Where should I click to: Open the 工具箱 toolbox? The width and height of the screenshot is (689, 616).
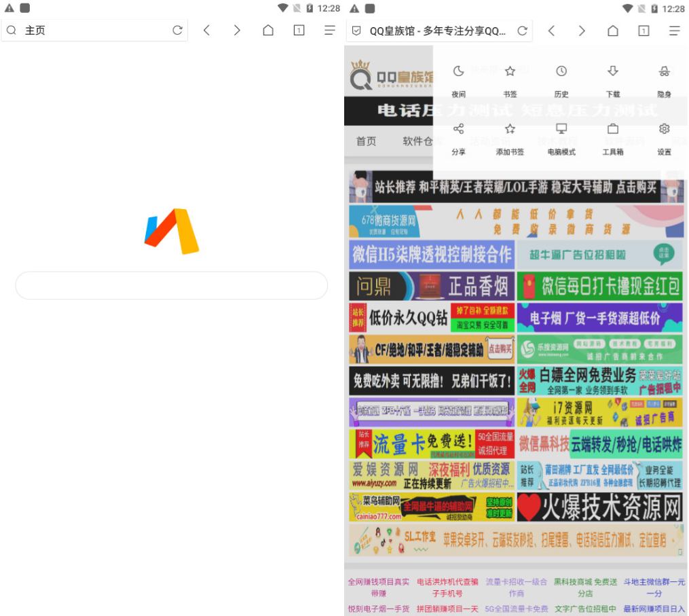pyautogui.click(x=612, y=134)
